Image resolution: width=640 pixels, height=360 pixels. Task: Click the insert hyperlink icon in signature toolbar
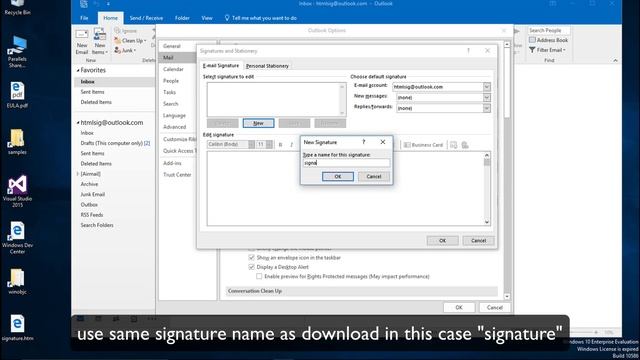(x=465, y=145)
